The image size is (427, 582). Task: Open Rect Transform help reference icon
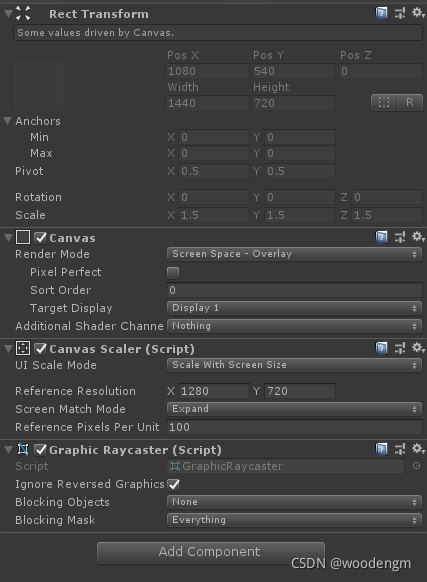click(x=381, y=14)
